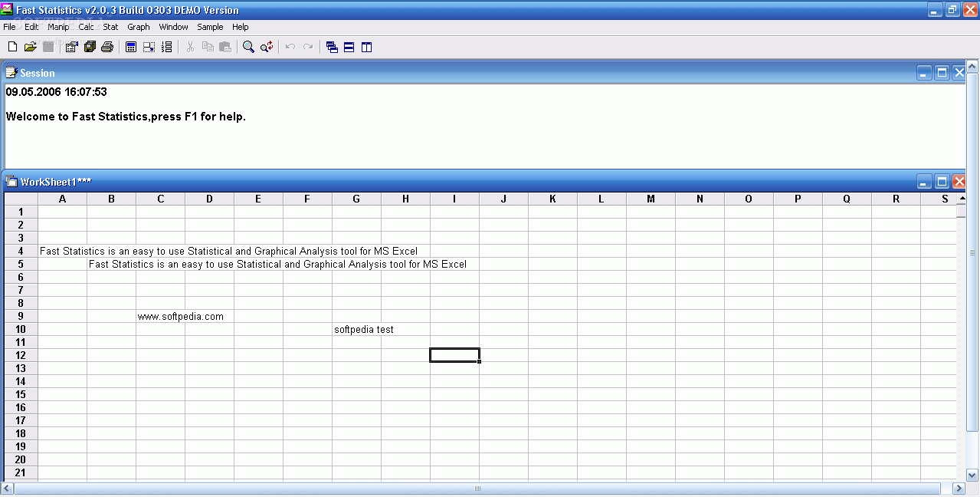This screenshot has height=497, width=980.
Task: Select row 4 header
Action: [x=21, y=251]
